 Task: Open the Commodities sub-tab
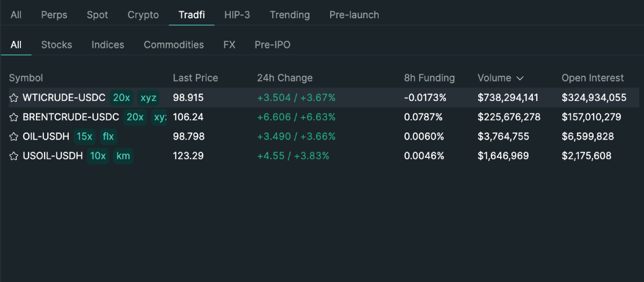click(x=173, y=45)
